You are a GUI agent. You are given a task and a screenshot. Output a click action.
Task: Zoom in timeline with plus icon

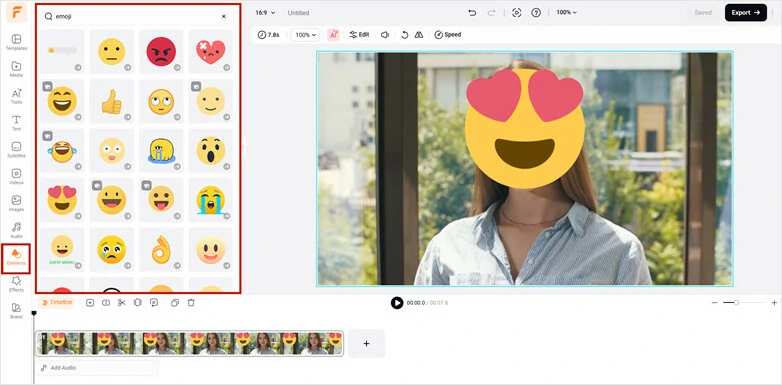[774, 303]
